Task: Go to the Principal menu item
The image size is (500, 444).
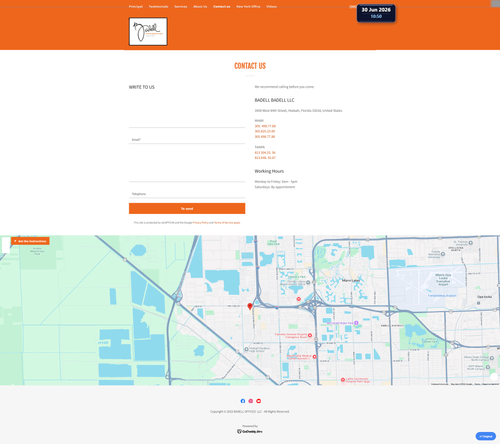Action: click(x=136, y=6)
